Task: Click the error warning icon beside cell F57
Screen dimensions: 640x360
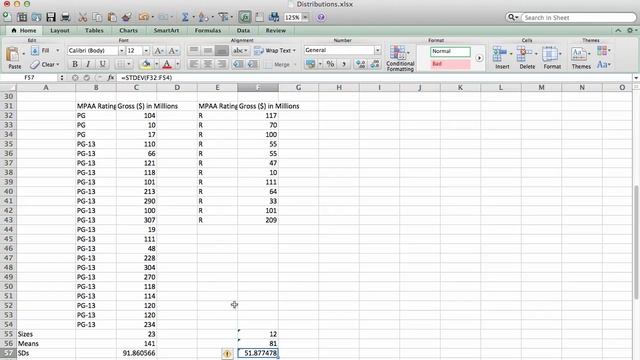Action: tap(227, 353)
